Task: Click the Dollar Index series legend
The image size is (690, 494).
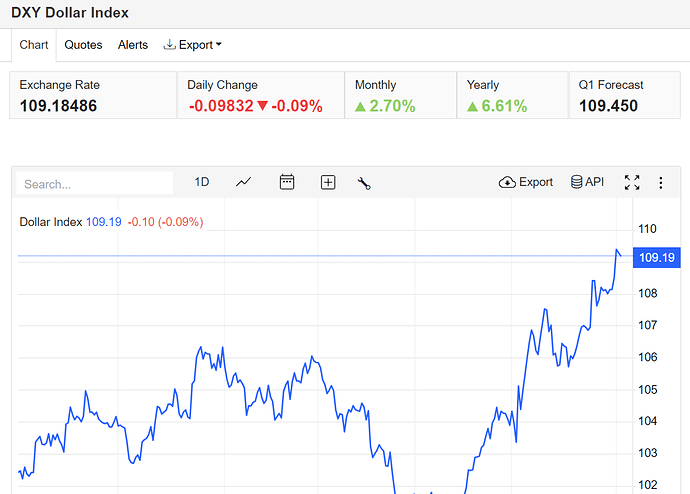Action: click(x=52, y=222)
